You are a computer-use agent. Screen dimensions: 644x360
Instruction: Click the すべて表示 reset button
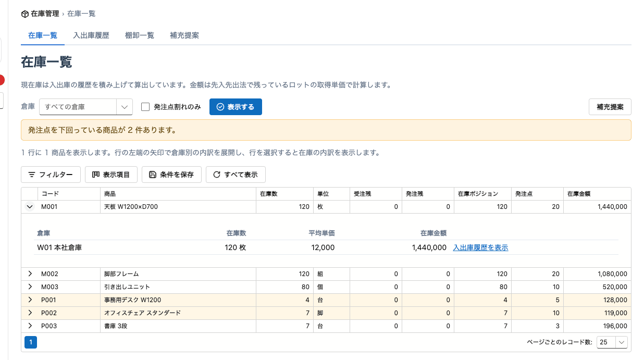(236, 175)
